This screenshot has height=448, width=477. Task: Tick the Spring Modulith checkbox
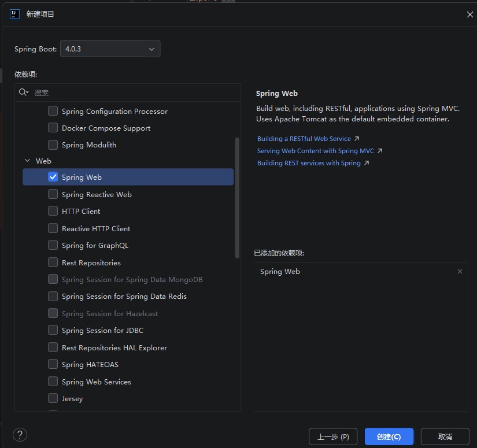point(53,145)
